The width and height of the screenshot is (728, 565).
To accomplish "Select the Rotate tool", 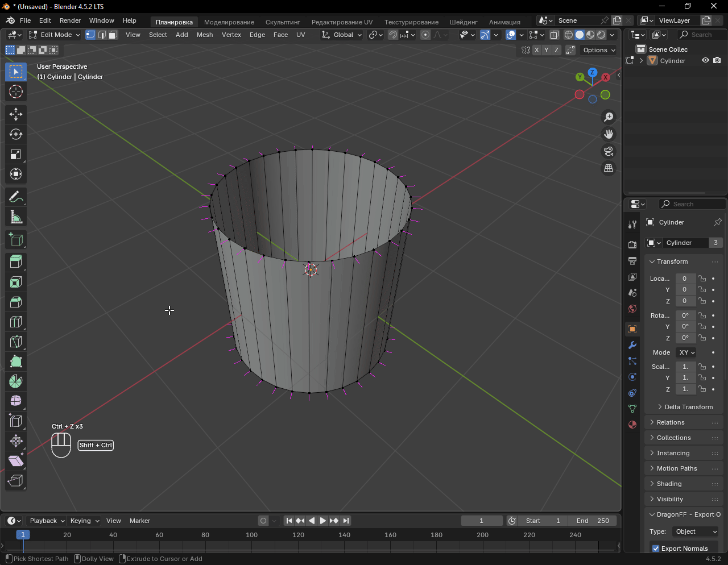I will (x=16, y=134).
